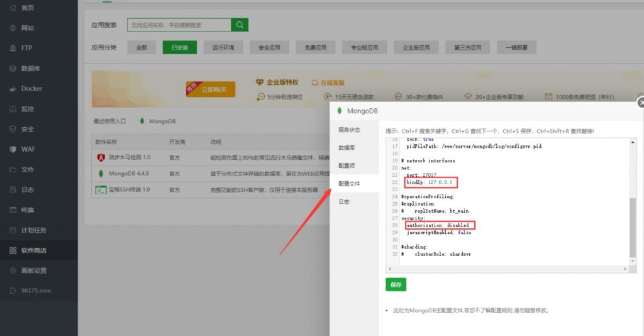Screen dimensions: 644x336
Task: Select the 运行环境 category filter
Action: coord(223,47)
